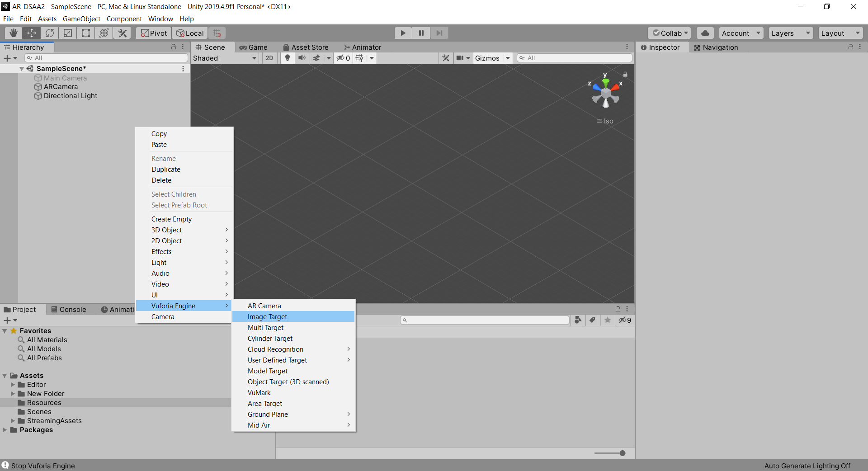Toggle scene lighting bulb button
Viewport: 868px width, 471px height.
point(287,58)
